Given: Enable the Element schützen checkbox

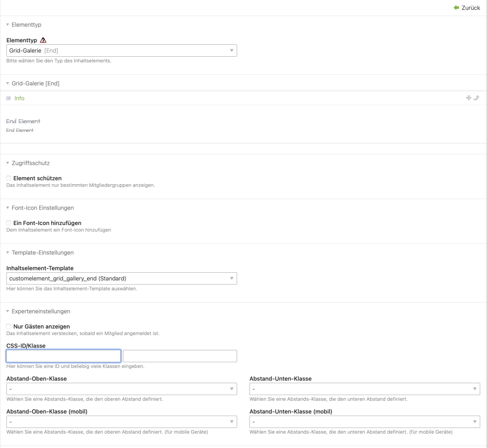Looking at the screenshot, I should point(8,178).
